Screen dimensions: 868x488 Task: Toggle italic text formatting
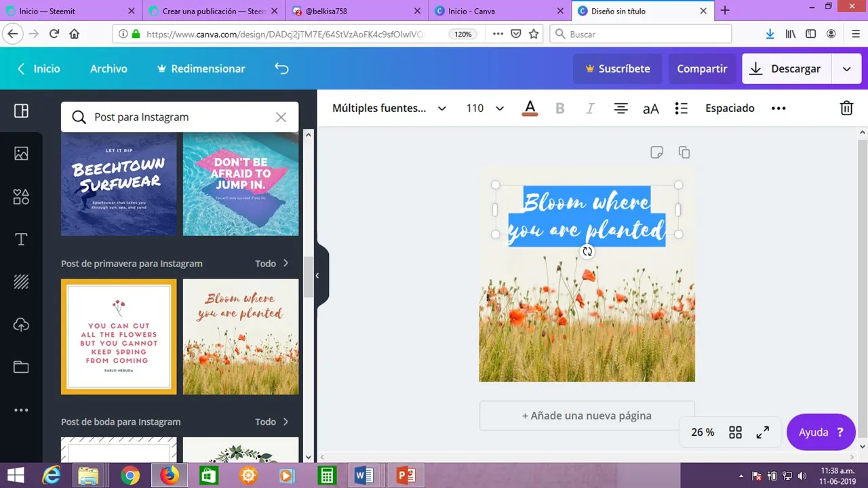coord(590,108)
